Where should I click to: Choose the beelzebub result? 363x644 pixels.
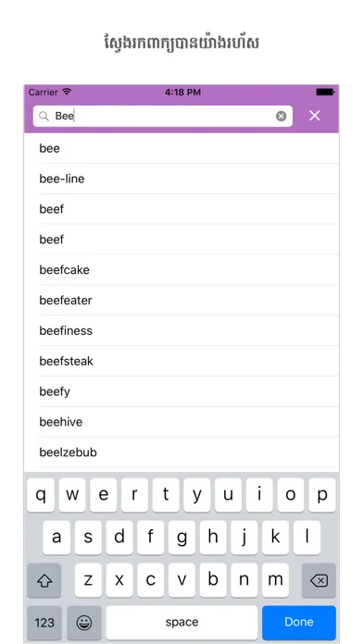[x=181, y=452]
